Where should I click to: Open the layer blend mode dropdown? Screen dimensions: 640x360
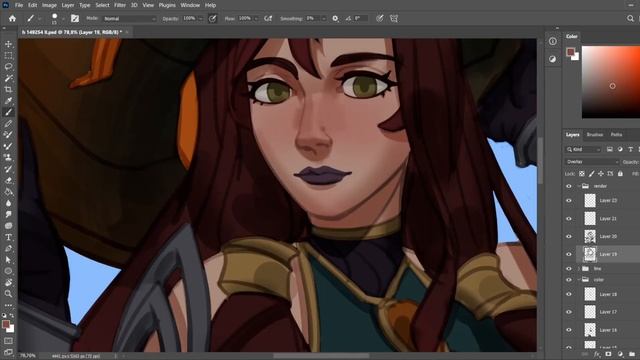tap(592, 162)
